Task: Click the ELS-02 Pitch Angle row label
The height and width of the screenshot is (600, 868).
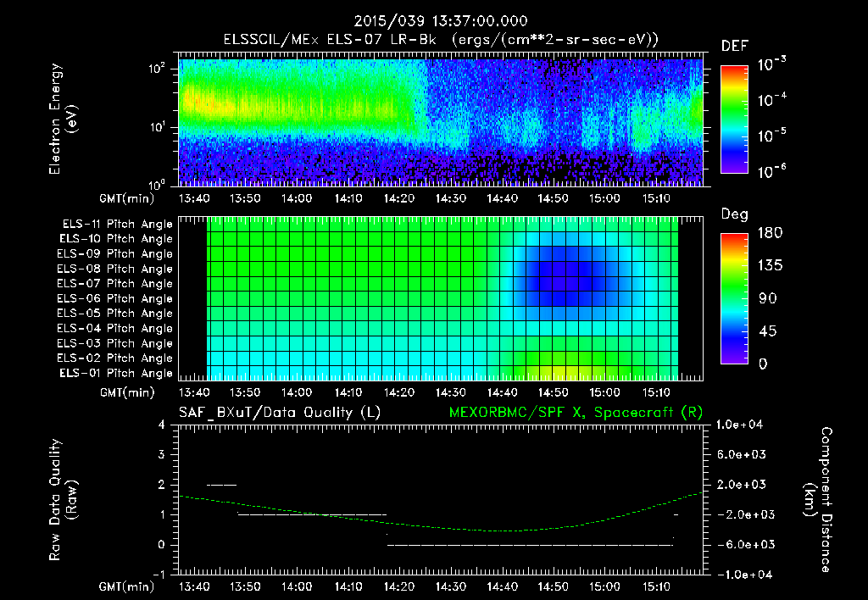Action: pyautogui.click(x=115, y=358)
